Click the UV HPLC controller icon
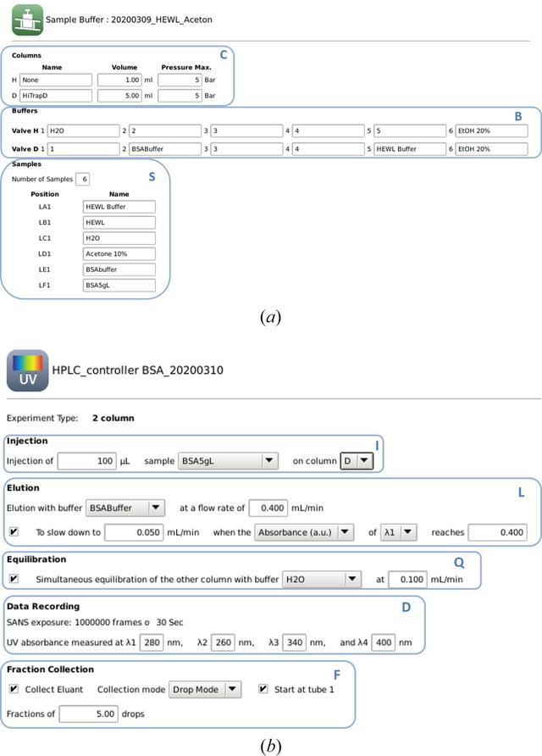The width and height of the screenshot is (542, 756). (x=27, y=370)
